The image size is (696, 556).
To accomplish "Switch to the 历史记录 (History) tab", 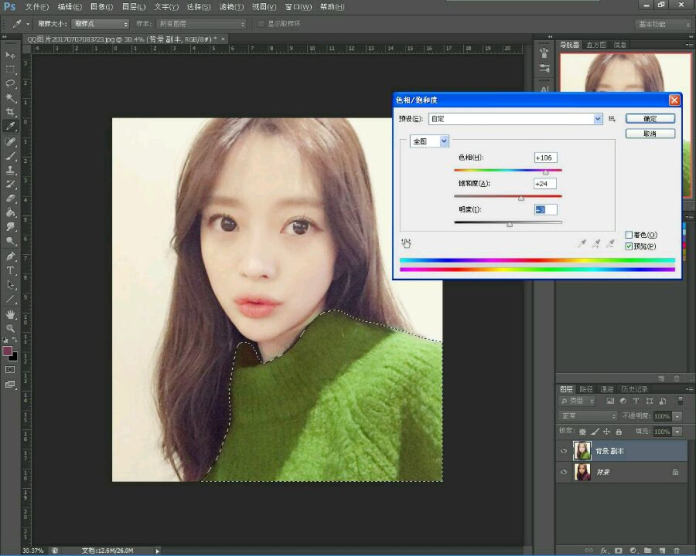I will [634, 389].
